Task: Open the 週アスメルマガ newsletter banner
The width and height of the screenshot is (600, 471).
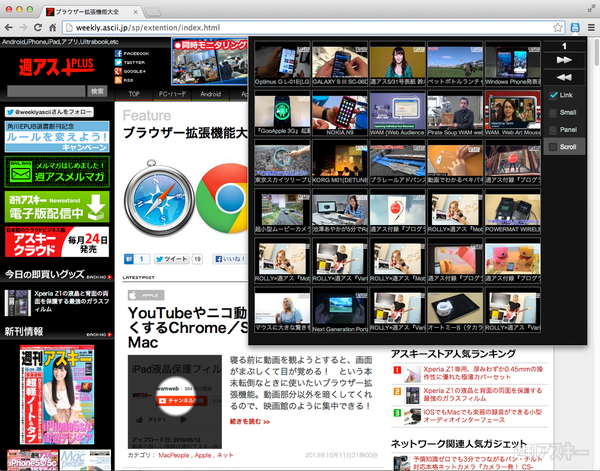Action: [57, 171]
